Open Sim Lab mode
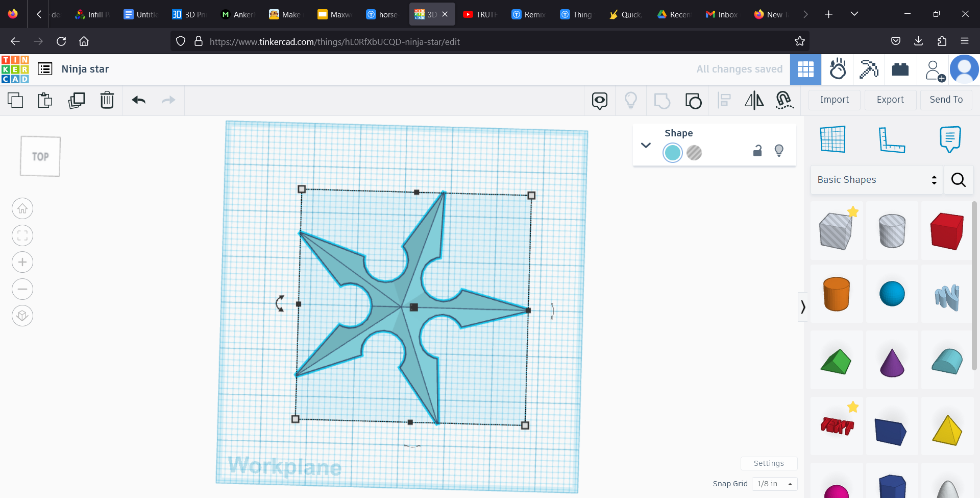Image resolution: width=980 pixels, height=498 pixels. (x=838, y=69)
